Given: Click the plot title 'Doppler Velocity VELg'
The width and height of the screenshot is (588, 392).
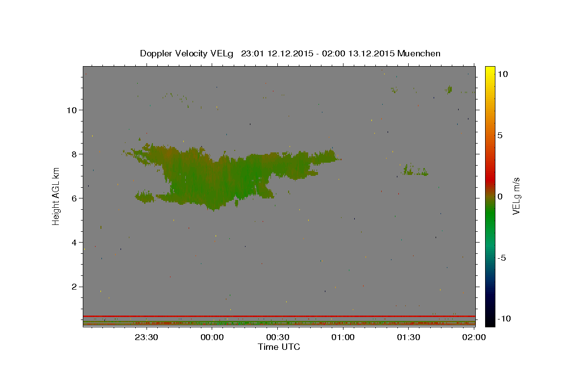Looking at the screenshot, I should click(187, 54).
